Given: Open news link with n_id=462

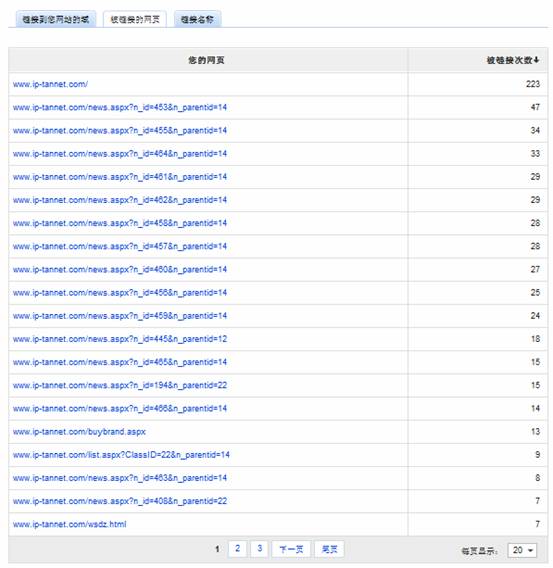Looking at the screenshot, I should pyautogui.click(x=120, y=200).
